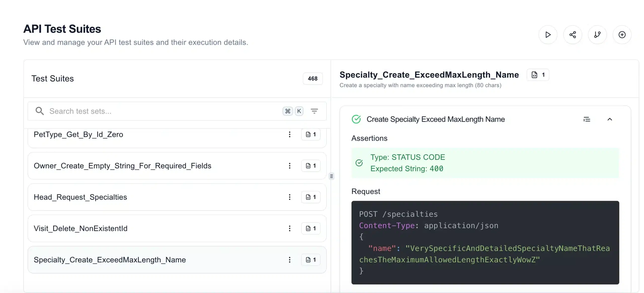Click test count badge on Head_Request_Specialties
The height and width of the screenshot is (293, 644).
(311, 197)
